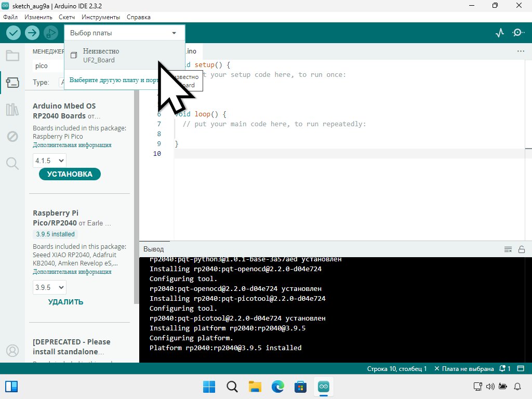The image size is (532, 399).
Task: Toggle bottom panel from status bar icon
Action: (x=521, y=368)
